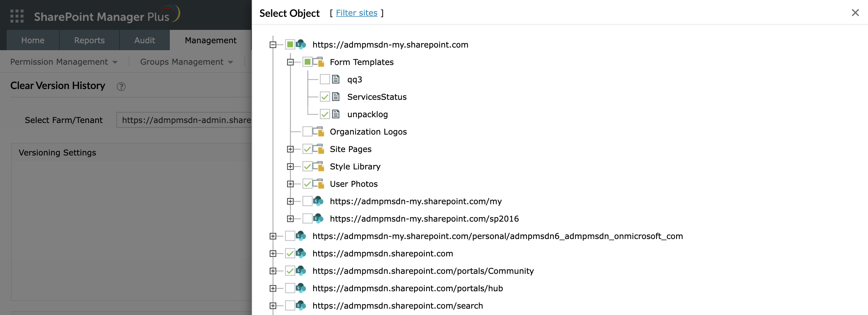Click the site icon for portals/hub
This screenshot has width=868, height=315.
(301, 288)
